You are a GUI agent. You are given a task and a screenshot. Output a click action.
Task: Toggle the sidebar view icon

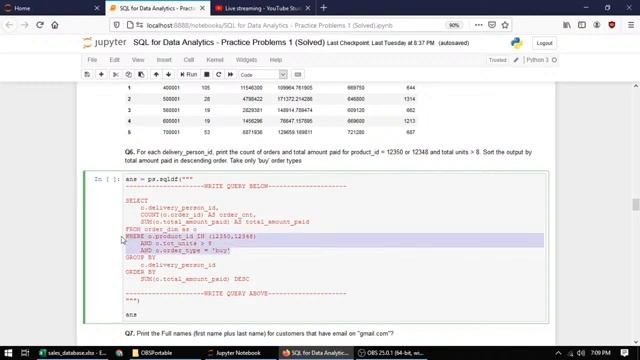582,25
